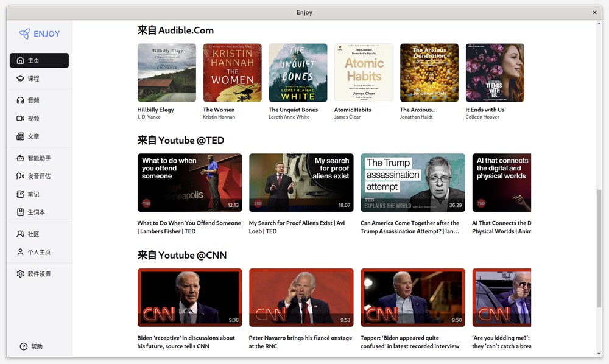This screenshot has height=364, width=609.
Task: Click the author name 'Jonathan Haidt'
Action: [416, 117]
